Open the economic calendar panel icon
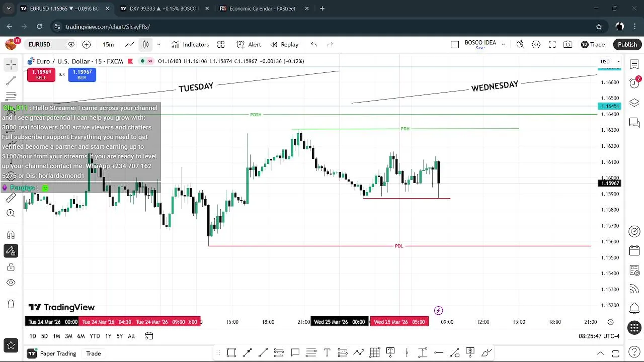Image resolution: width=644 pixels, height=362 pixels. [x=634, y=251]
